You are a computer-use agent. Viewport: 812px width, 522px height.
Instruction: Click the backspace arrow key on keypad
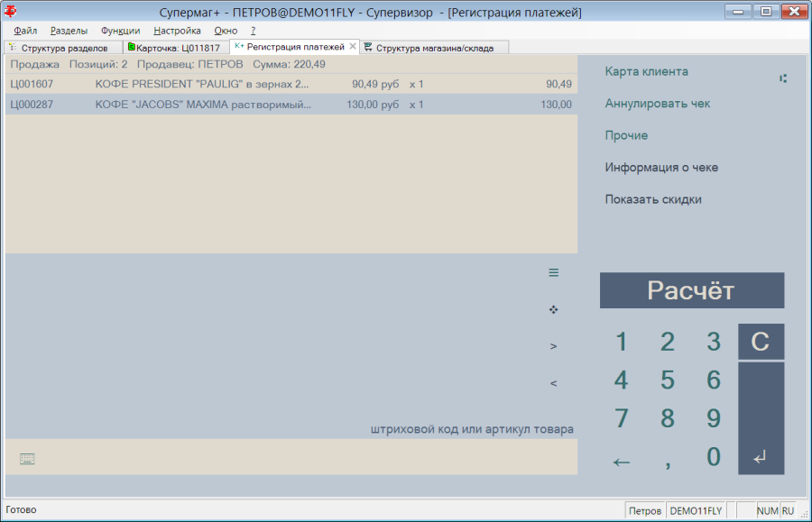622,461
